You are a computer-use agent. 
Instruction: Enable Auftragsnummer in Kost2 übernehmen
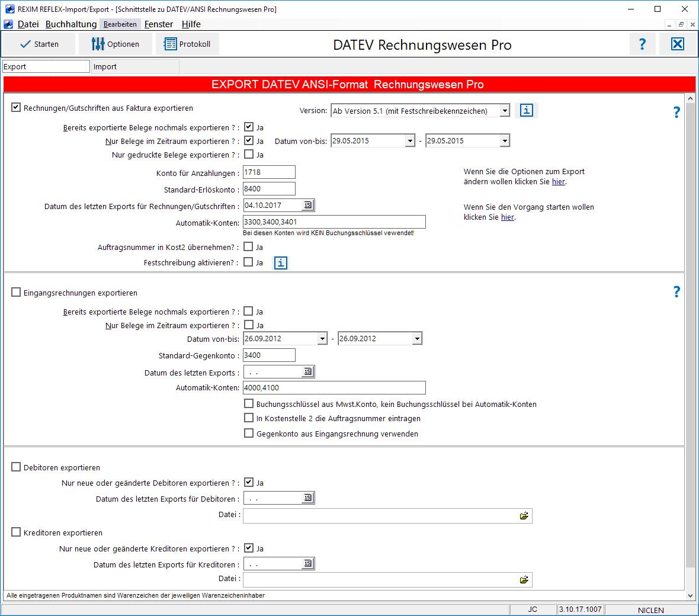click(x=248, y=246)
